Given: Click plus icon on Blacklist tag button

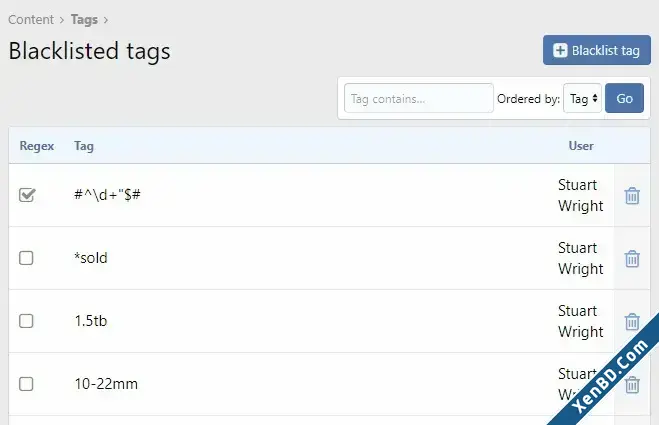Looking at the screenshot, I should 560,50.
